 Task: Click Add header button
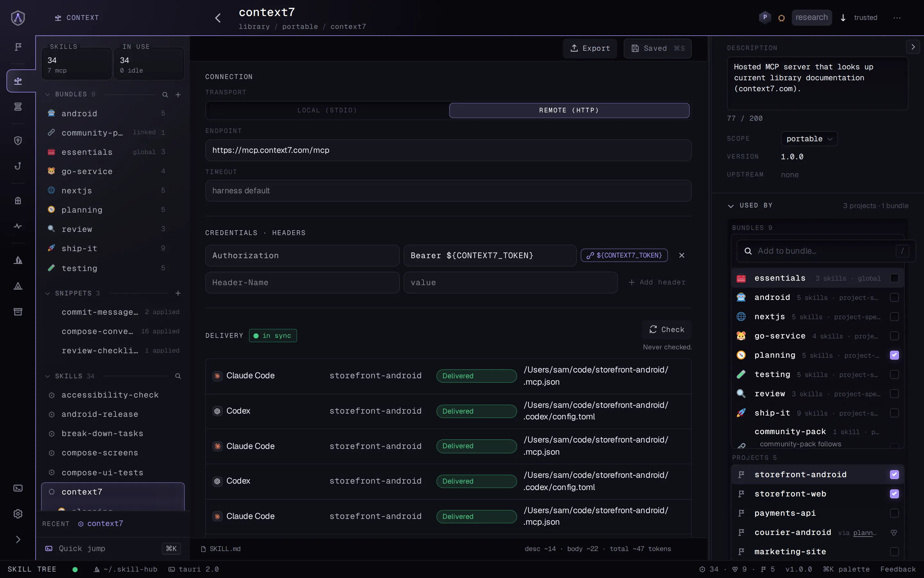(657, 283)
